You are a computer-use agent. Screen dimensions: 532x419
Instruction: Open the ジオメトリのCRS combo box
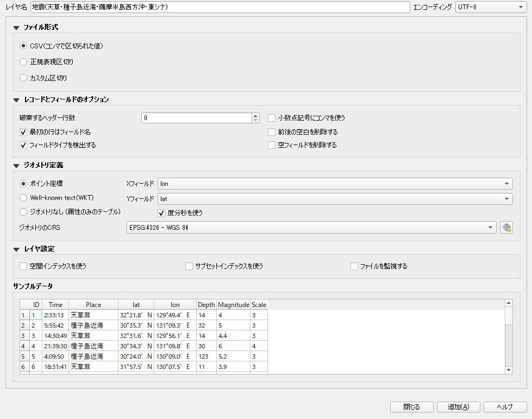(491, 227)
